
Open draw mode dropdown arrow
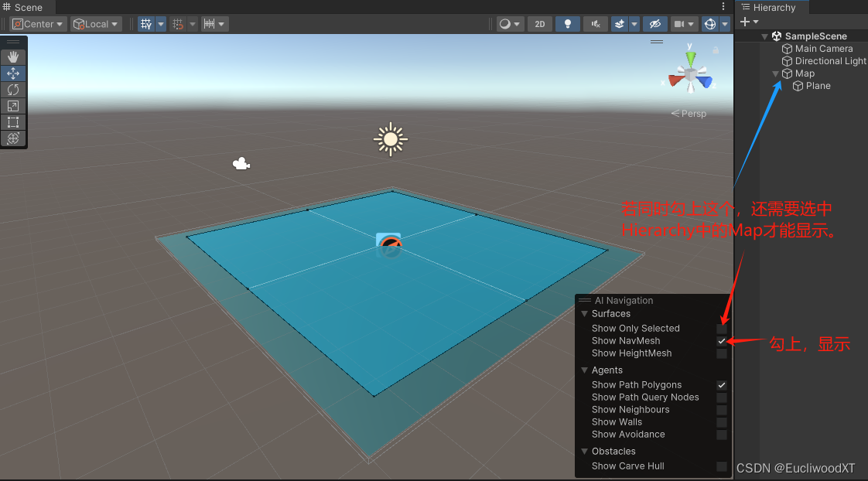point(517,24)
